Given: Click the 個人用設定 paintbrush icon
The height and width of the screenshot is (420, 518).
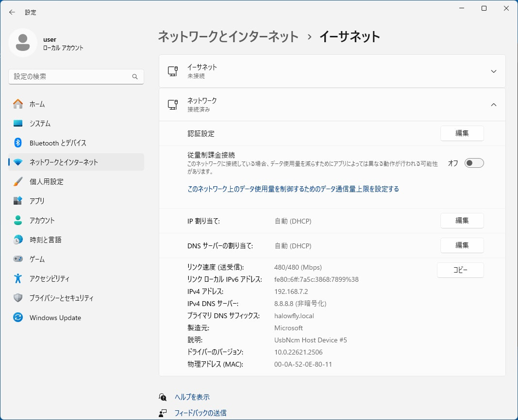Looking at the screenshot, I should (x=18, y=181).
